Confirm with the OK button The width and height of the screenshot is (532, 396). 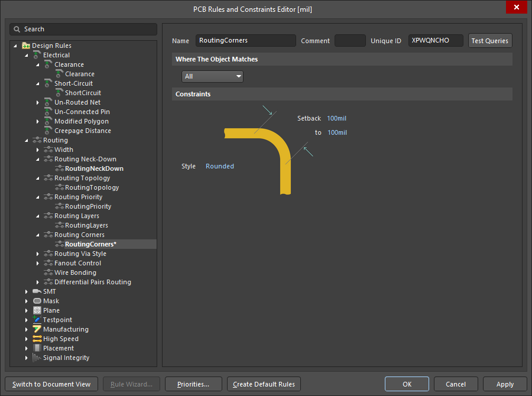point(407,384)
